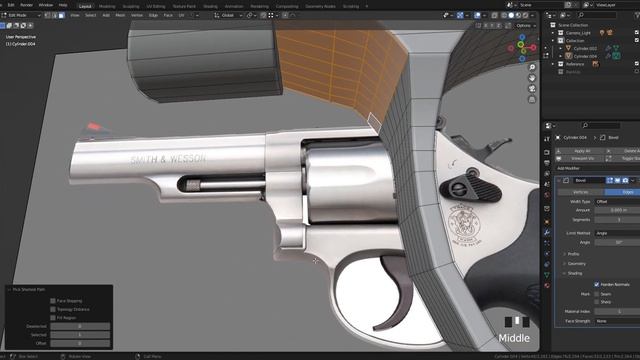640x360 pixels.
Task: Open Tool properties tab icon
Action: coord(547,140)
